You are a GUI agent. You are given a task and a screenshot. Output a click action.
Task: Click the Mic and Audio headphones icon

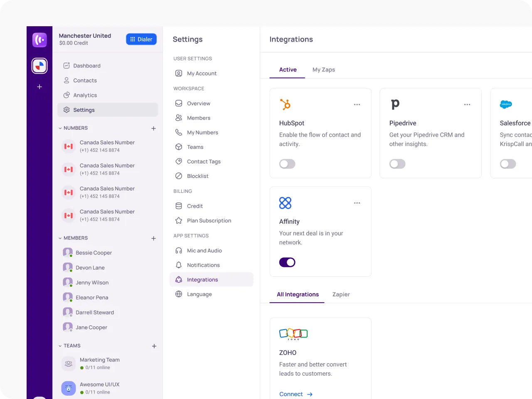point(179,251)
